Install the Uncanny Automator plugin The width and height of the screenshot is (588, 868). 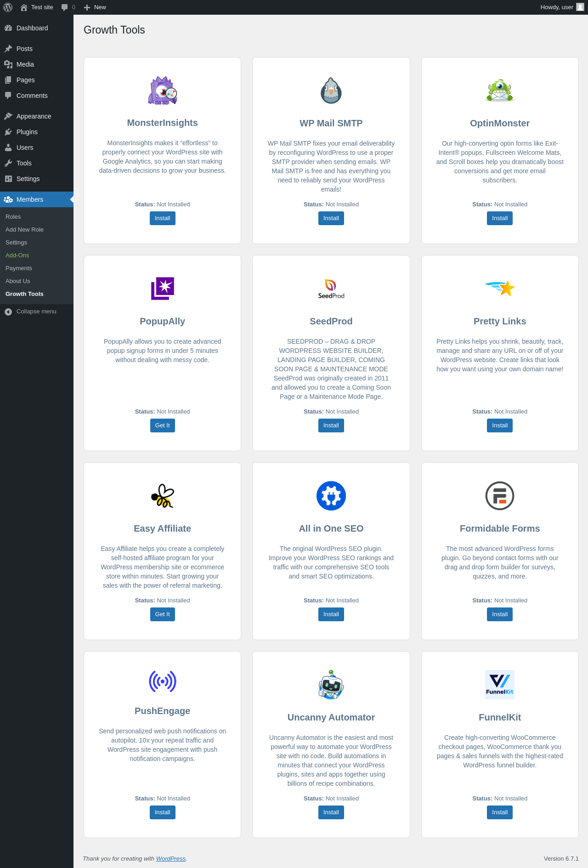tap(331, 812)
